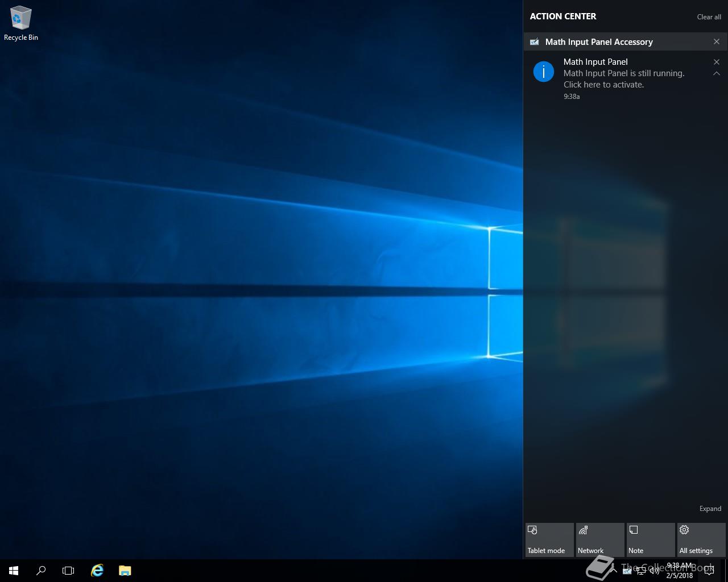This screenshot has width=728, height=582.
Task: Toggle the Action Center notification icon
Action: pos(709,571)
